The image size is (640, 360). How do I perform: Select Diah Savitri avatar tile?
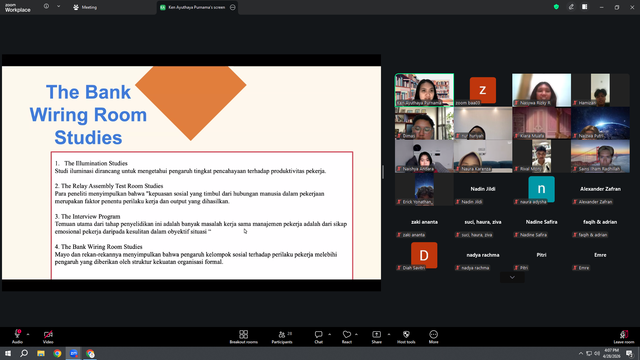coord(424,256)
